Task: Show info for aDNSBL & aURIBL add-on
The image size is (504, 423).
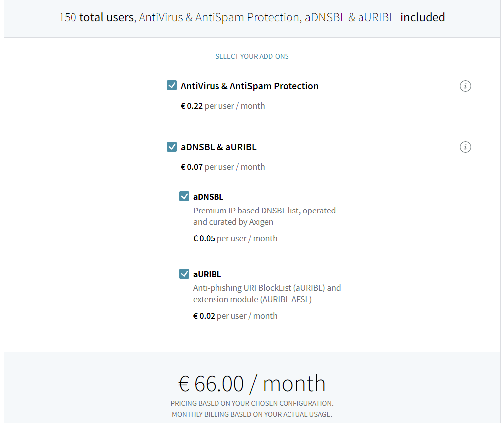Action: pos(465,147)
